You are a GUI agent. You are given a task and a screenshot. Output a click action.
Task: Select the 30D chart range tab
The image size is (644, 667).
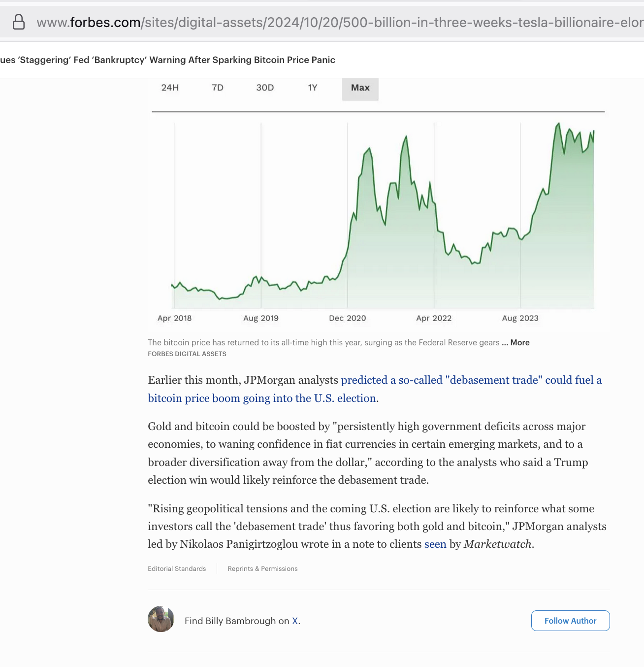(265, 88)
